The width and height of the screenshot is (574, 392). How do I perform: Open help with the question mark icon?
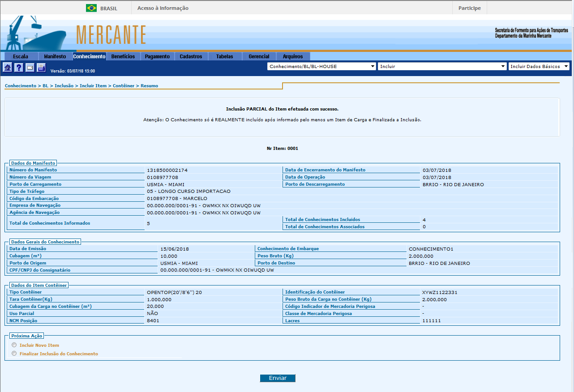click(19, 68)
